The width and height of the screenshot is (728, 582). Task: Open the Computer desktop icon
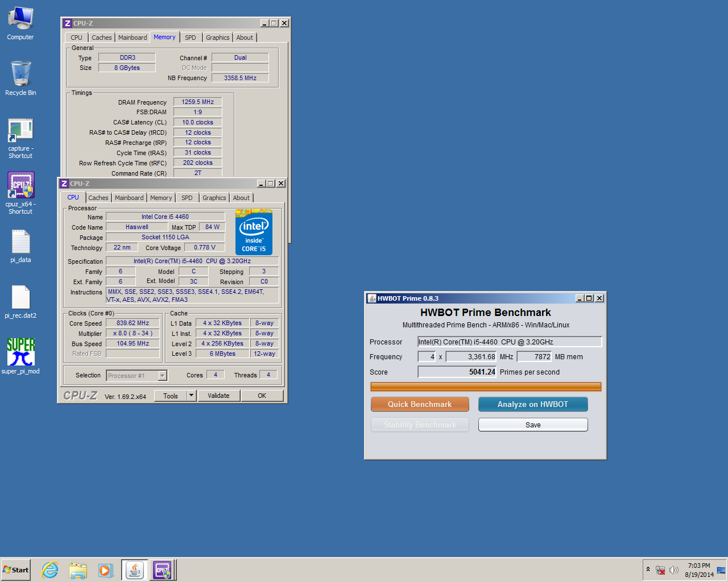coord(20,23)
